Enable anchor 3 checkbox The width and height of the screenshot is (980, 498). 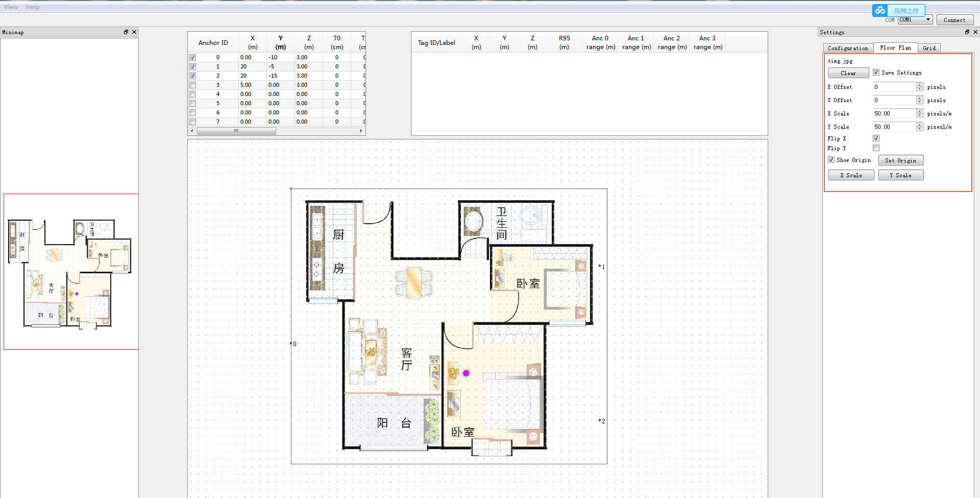[192, 85]
